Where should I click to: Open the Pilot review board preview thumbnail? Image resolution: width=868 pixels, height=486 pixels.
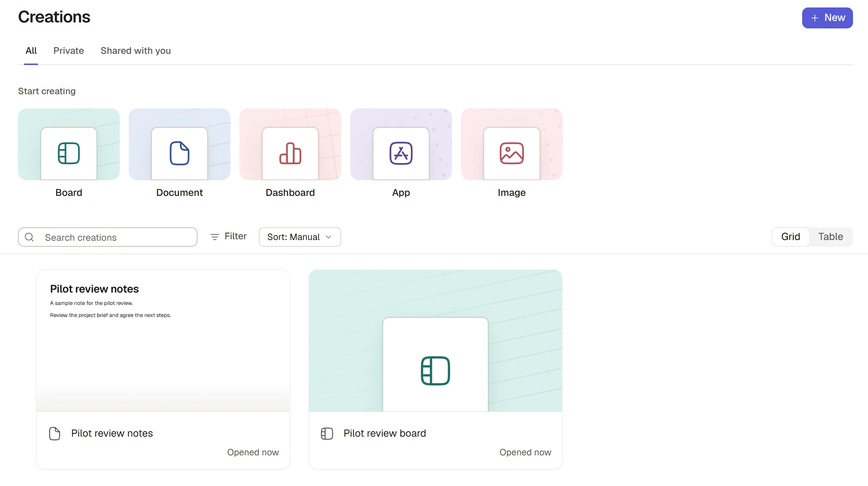435,341
